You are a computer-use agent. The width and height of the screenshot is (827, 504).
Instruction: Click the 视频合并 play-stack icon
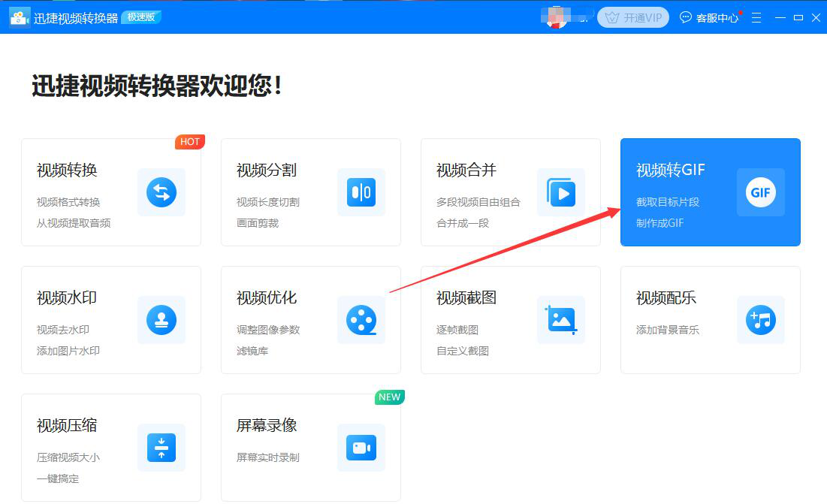[561, 192]
